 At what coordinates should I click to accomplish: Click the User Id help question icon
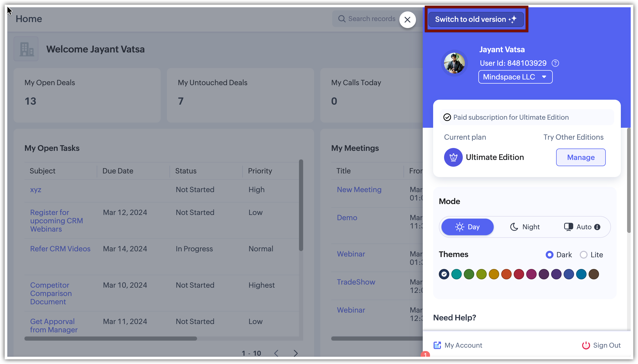tap(555, 63)
